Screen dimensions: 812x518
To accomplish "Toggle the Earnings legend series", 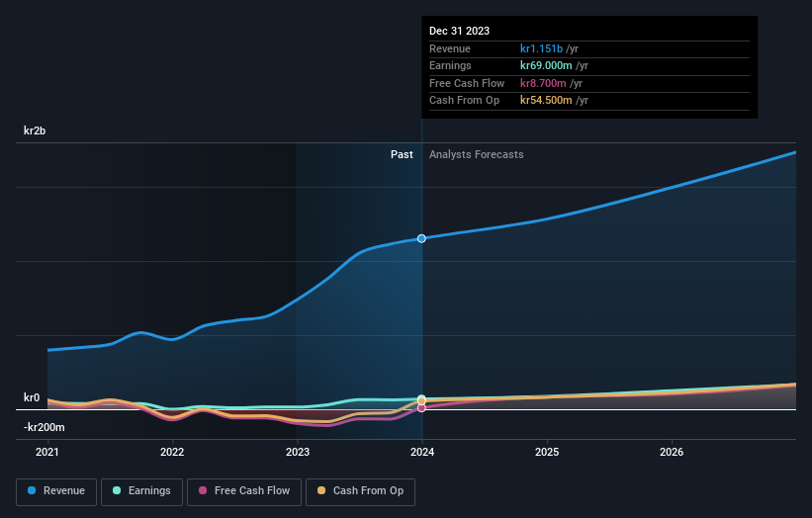I will point(141,491).
